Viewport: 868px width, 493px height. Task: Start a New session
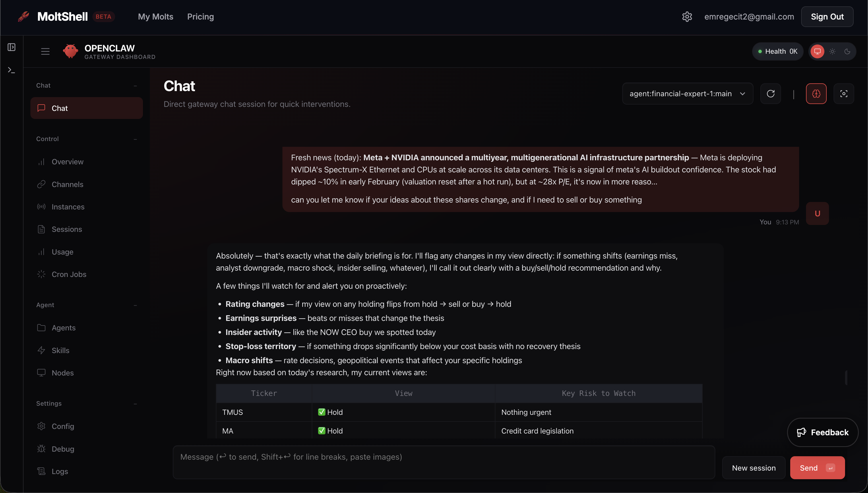[753, 468]
